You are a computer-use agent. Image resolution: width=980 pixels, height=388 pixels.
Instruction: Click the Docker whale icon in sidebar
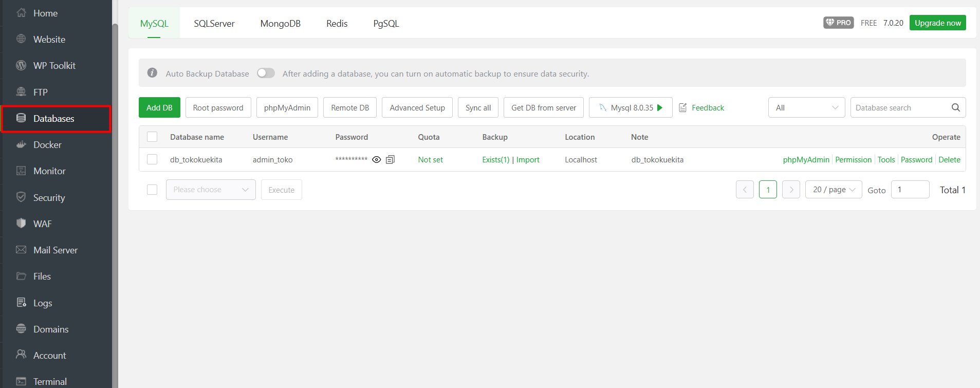click(x=21, y=145)
